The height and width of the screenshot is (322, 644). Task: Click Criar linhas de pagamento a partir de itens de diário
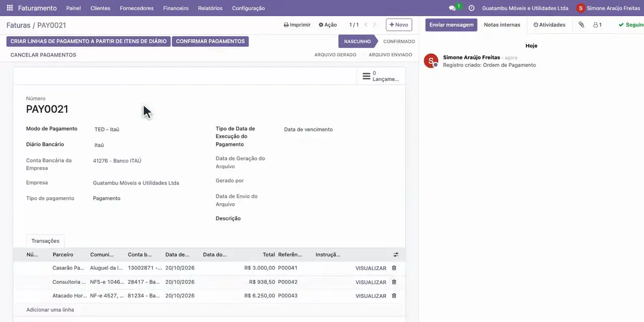click(x=89, y=41)
